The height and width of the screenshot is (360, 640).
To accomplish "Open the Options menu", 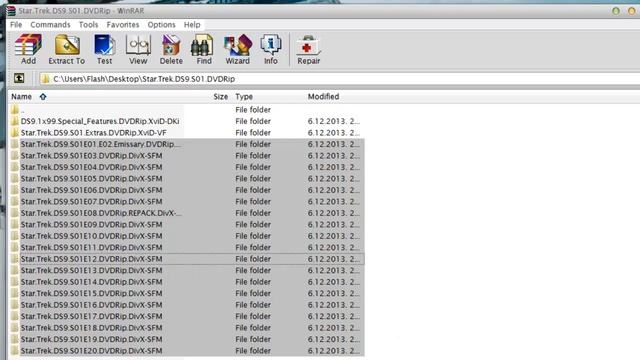I will 161,25.
